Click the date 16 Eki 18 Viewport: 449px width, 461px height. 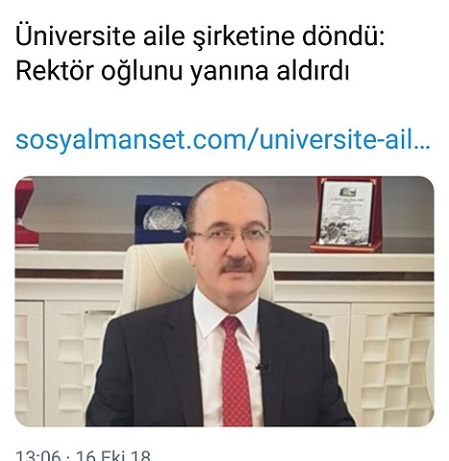(x=113, y=455)
